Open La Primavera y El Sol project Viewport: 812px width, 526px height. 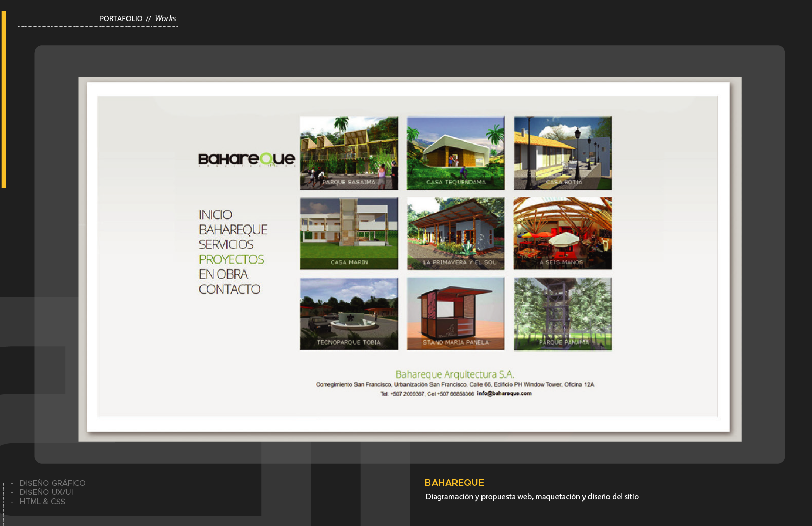pos(455,234)
